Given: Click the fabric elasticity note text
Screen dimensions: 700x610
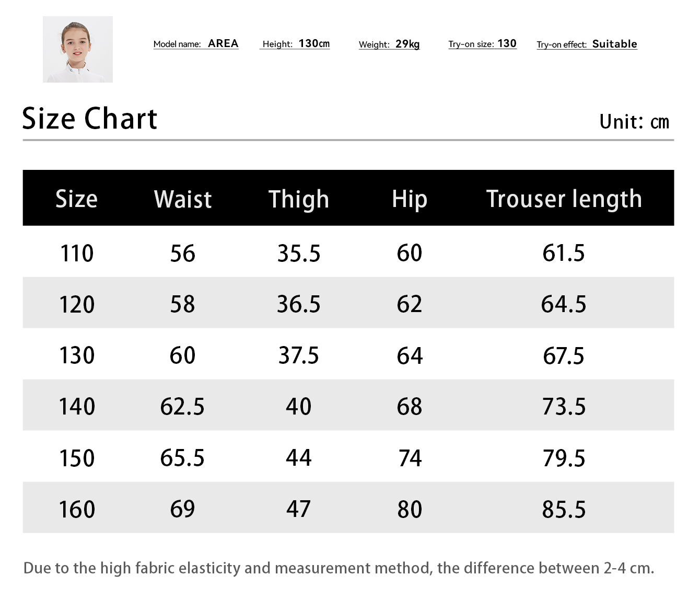Looking at the screenshot, I should tap(339, 568).
